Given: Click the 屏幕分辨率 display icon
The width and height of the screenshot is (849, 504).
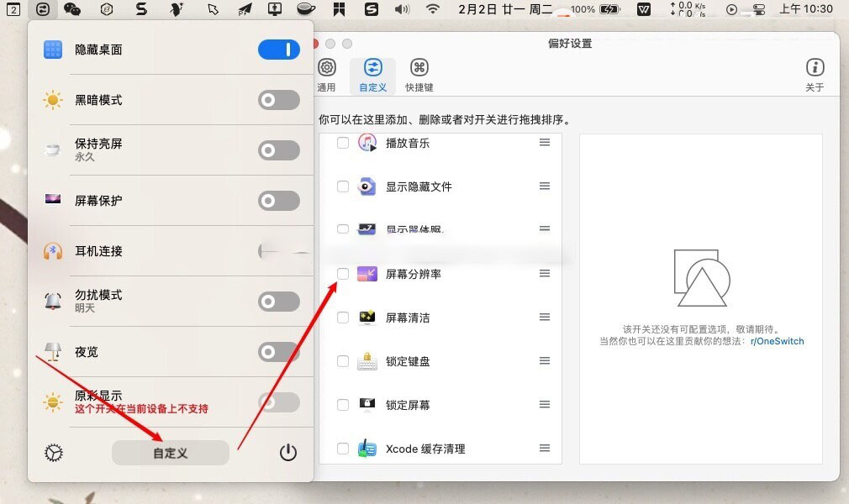Looking at the screenshot, I should pyautogui.click(x=367, y=273).
